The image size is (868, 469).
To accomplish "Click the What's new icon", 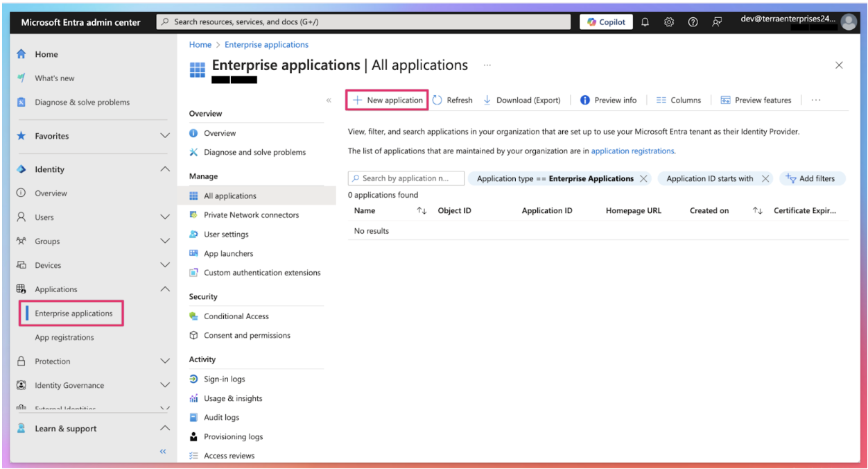I will tap(21, 78).
